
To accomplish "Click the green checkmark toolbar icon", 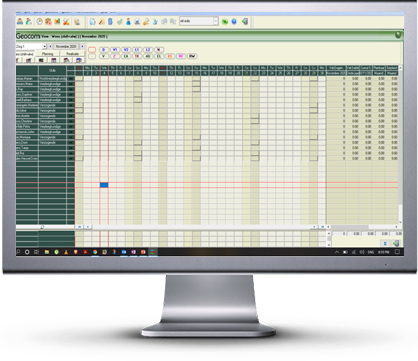I will (119, 22).
